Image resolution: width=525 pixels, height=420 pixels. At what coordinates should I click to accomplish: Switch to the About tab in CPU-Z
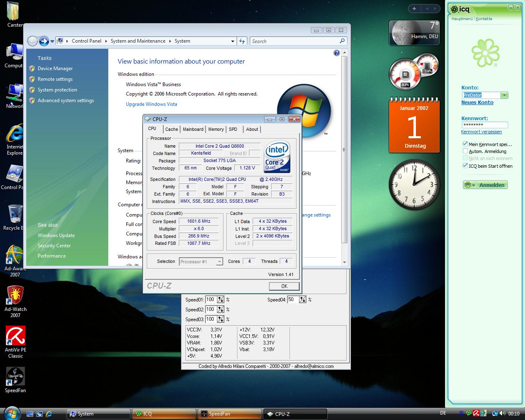[252, 129]
